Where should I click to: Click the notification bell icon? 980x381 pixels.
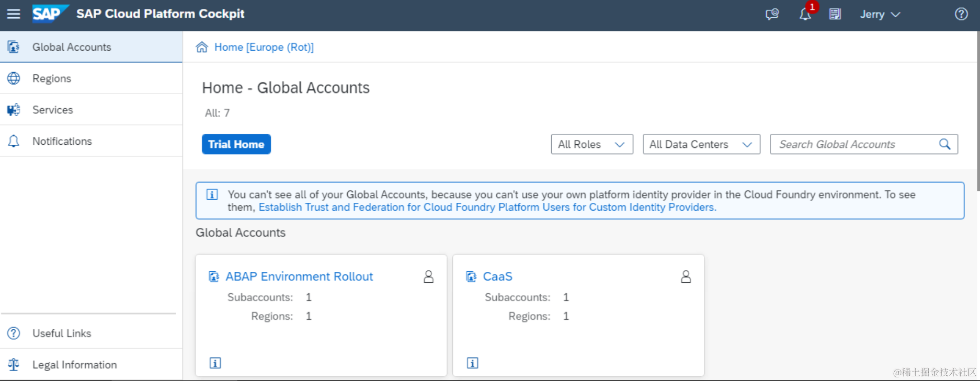805,14
